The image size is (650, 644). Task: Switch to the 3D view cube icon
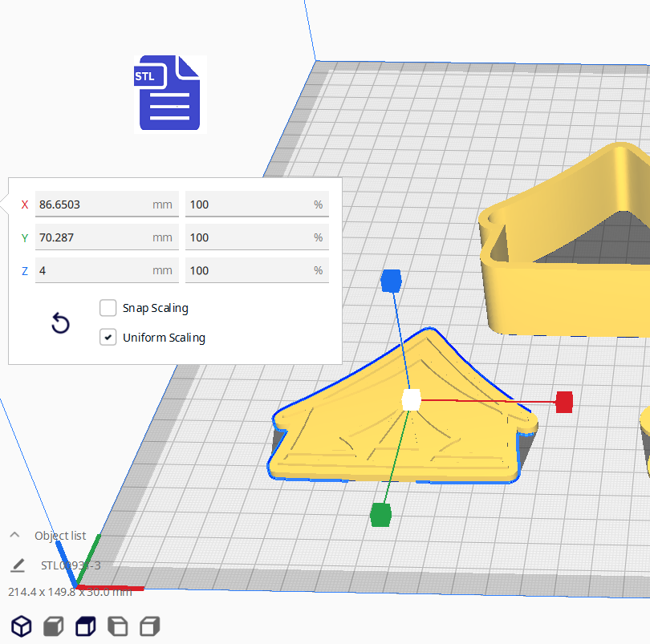click(21, 626)
